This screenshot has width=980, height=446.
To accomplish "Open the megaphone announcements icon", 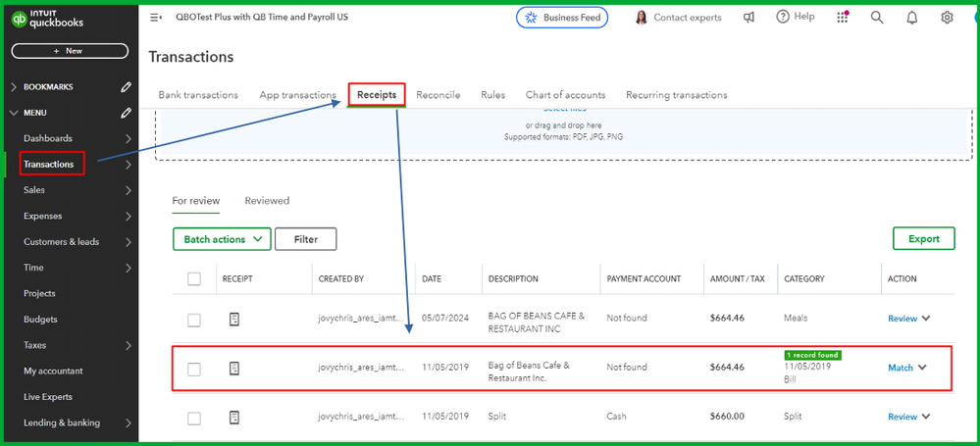I will (x=748, y=18).
